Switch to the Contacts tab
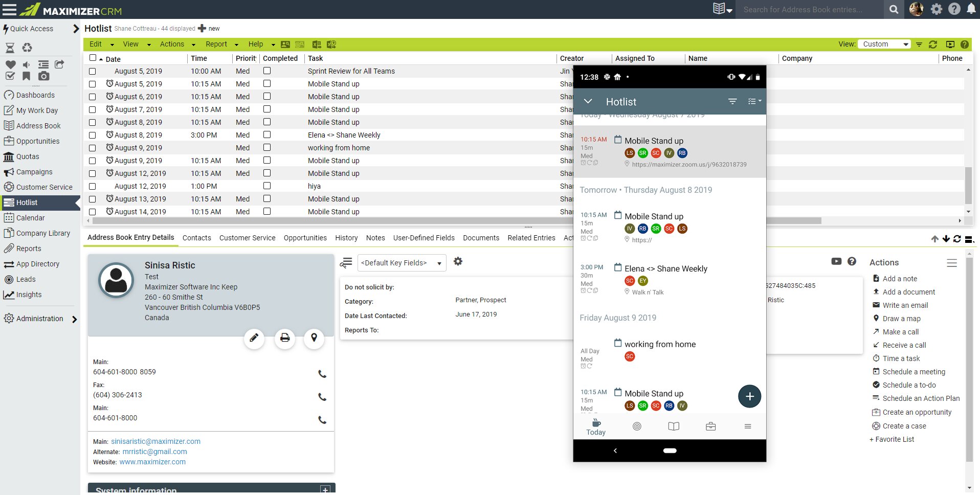The width and height of the screenshot is (980, 495). 197,238
